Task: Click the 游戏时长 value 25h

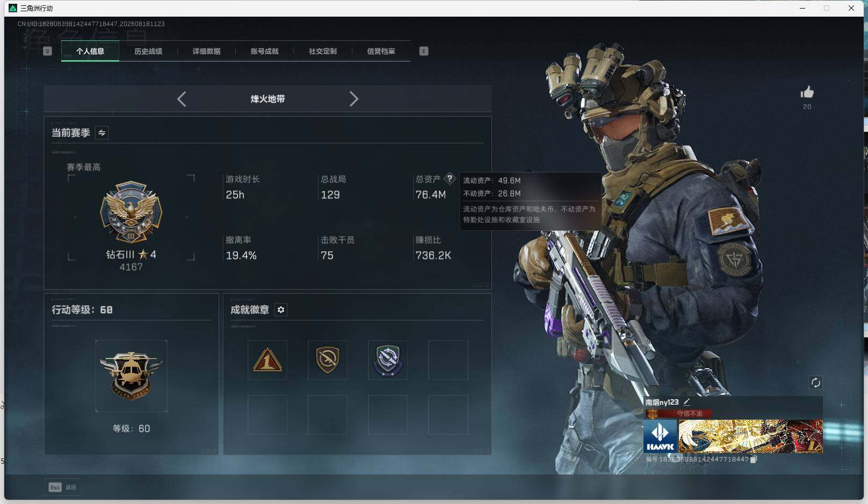Action: [235, 195]
